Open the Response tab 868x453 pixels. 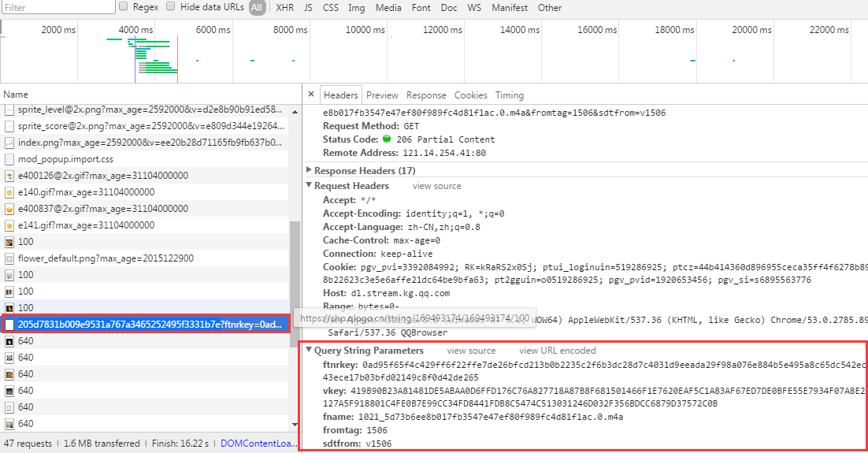click(x=426, y=95)
